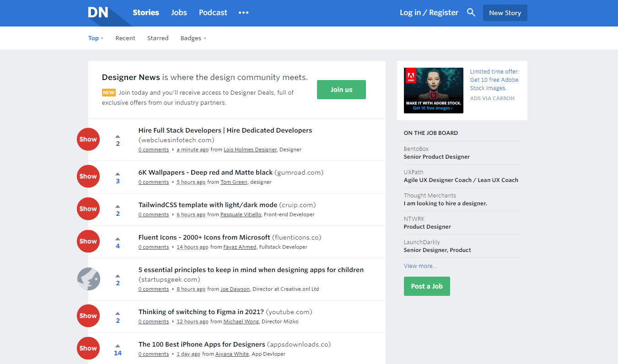The width and height of the screenshot is (618, 364).
Task: Upvote the apps for children story
Action: click(x=118, y=276)
